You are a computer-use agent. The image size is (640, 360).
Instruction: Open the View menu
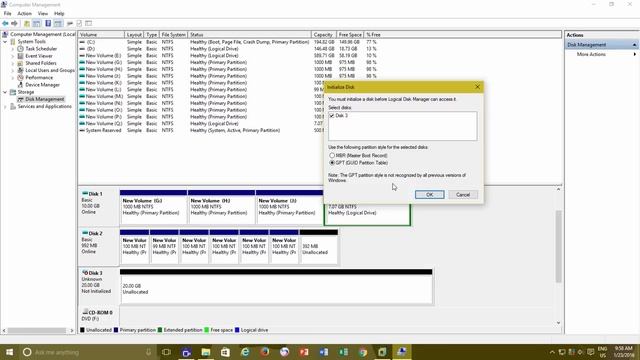click(x=42, y=13)
